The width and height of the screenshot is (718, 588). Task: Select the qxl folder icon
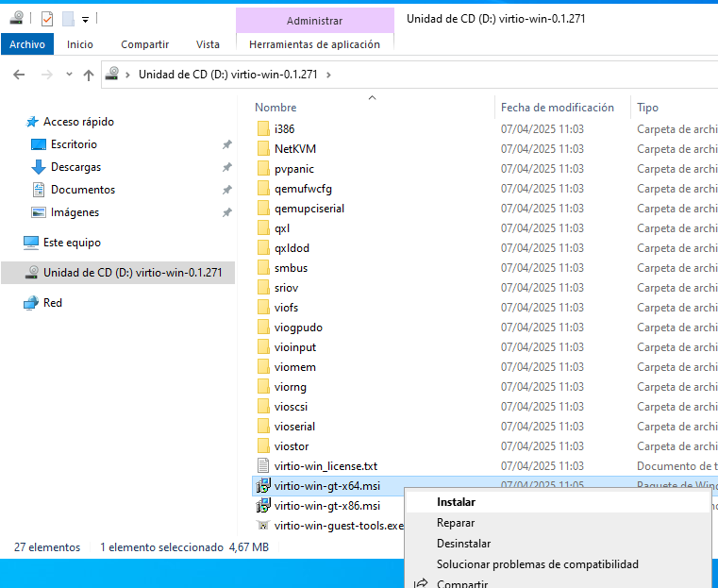click(263, 228)
